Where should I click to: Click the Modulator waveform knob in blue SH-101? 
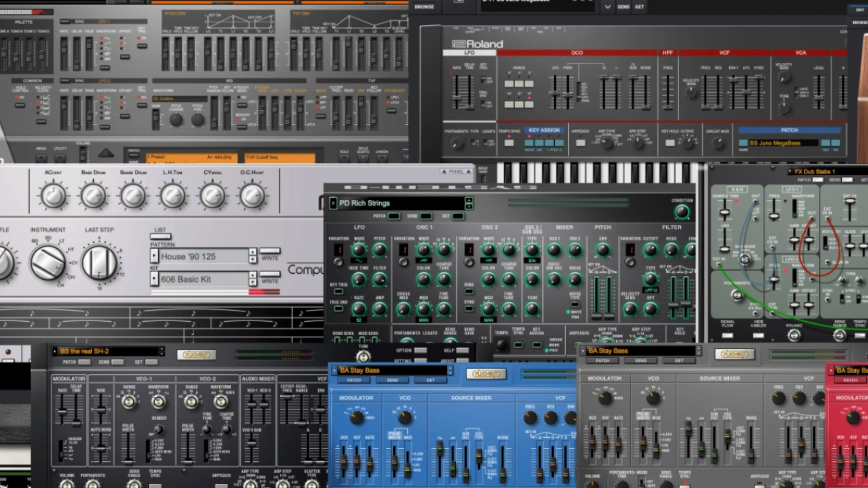[x=357, y=417]
